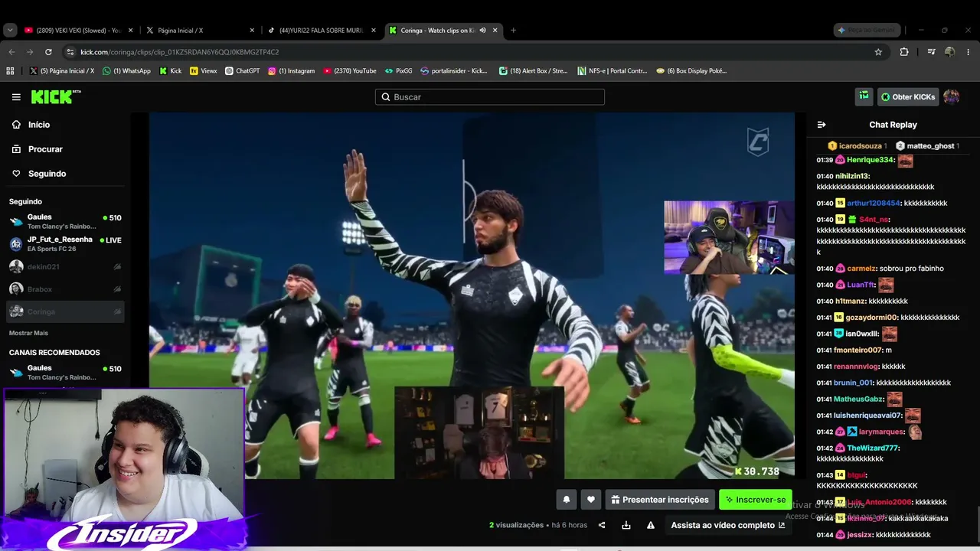Open the browser extensions menu
Image resolution: width=980 pixels, height=551 pixels.
pyautogui.click(x=904, y=52)
